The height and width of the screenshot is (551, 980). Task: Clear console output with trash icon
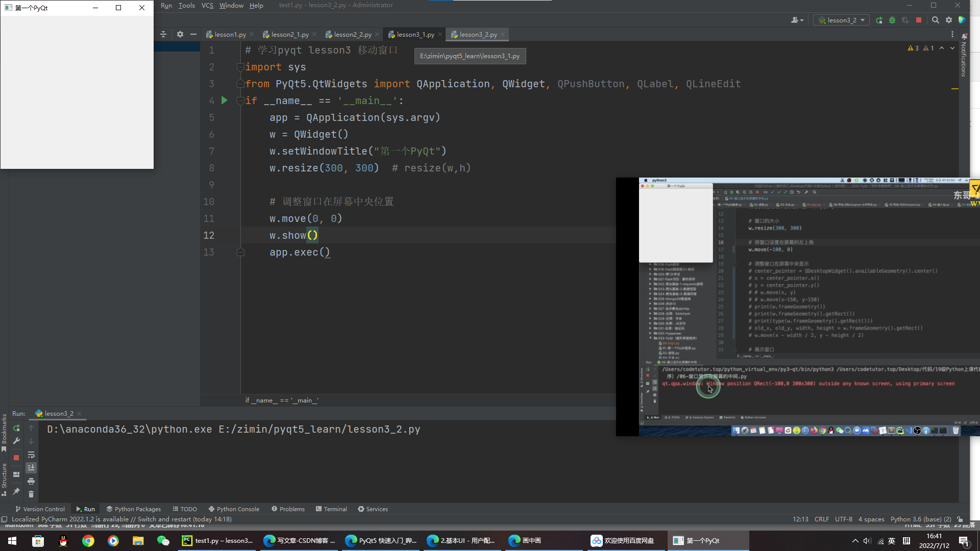click(x=31, y=494)
